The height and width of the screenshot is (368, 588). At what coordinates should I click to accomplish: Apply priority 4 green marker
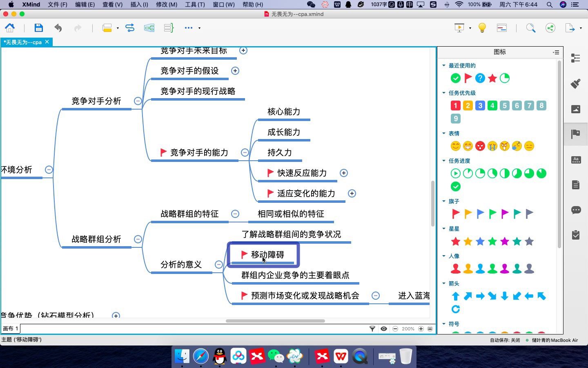point(492,105)
